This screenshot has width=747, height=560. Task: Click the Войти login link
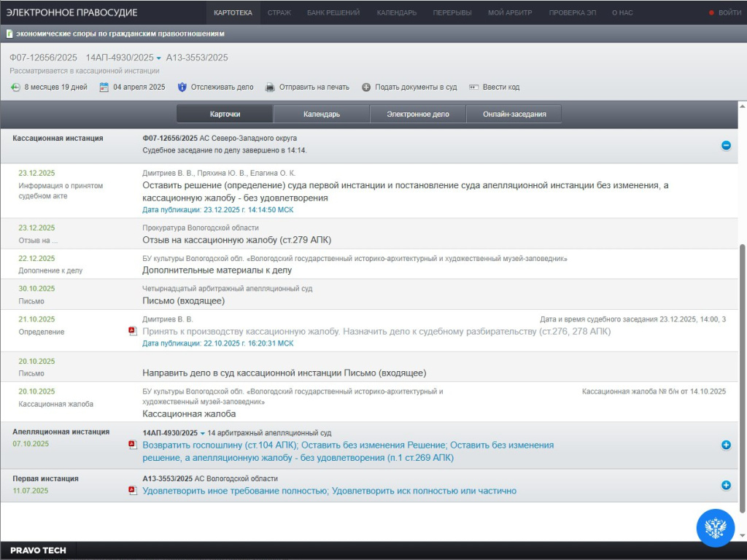tap(729, 12)
